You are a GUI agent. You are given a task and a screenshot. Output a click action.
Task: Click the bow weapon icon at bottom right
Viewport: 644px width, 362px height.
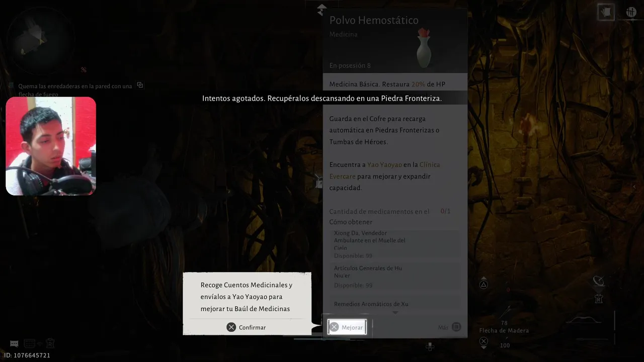tap(584, 320)
